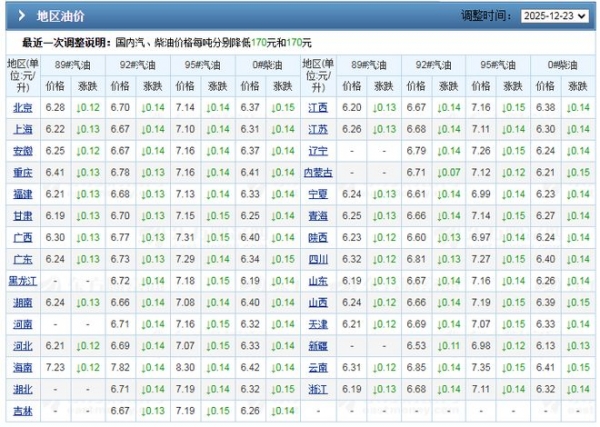Select the 安徽 region link
Screen dimensions: 600x427
point(22,151)
